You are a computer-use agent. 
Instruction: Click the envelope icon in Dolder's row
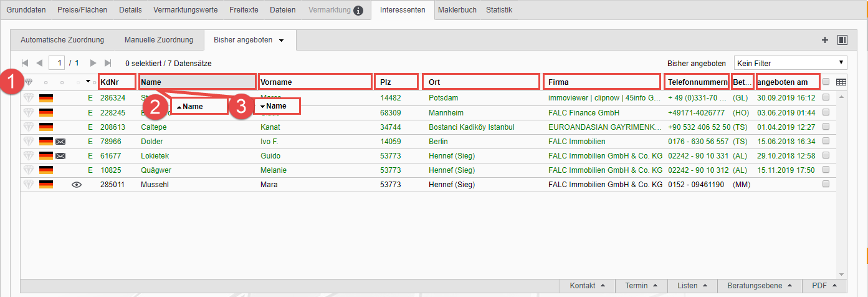[60, 142]
